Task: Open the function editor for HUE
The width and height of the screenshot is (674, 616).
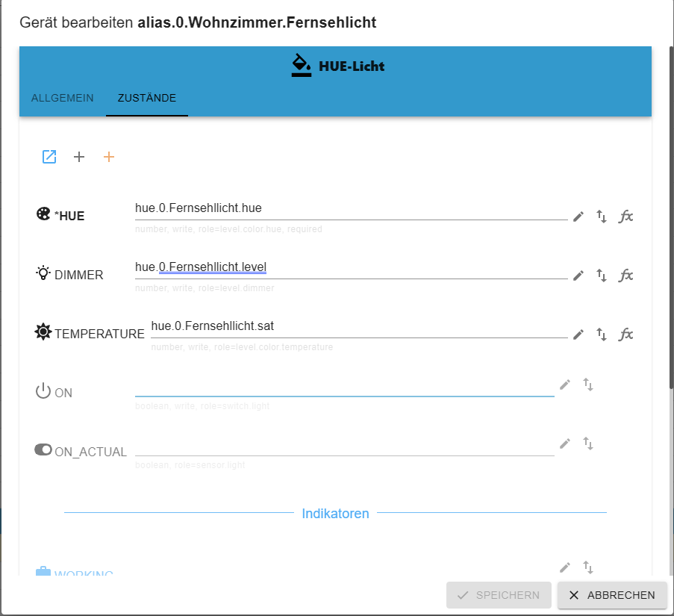Action: coord(626,217)
